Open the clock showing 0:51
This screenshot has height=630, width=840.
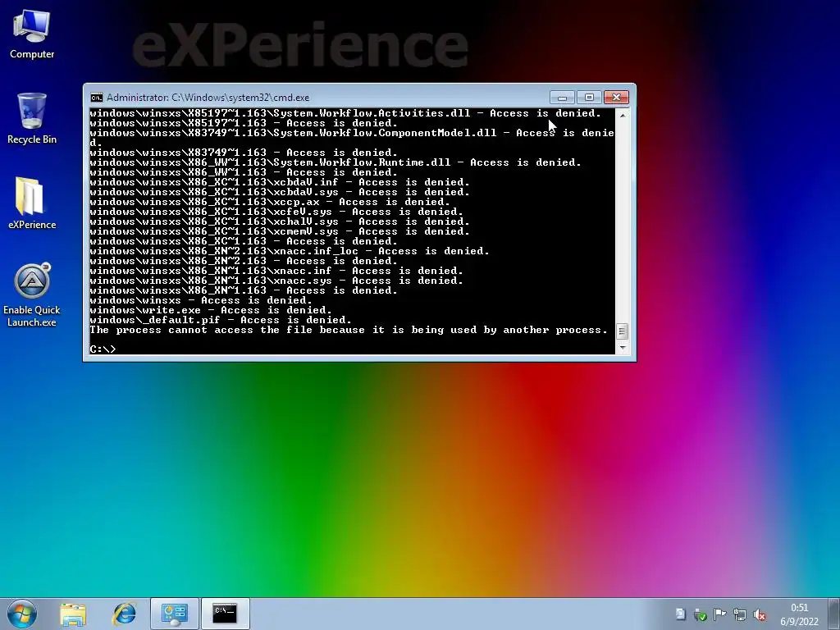[799, 614]
